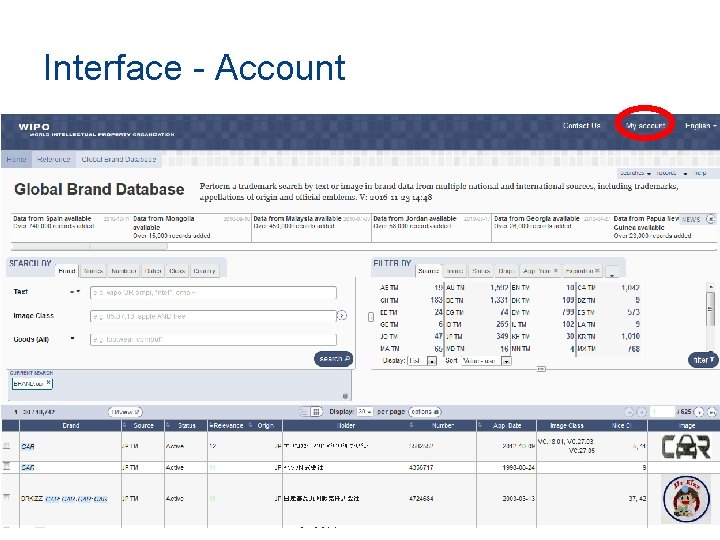Click the filter panel left collapse handle

(371, 317)
